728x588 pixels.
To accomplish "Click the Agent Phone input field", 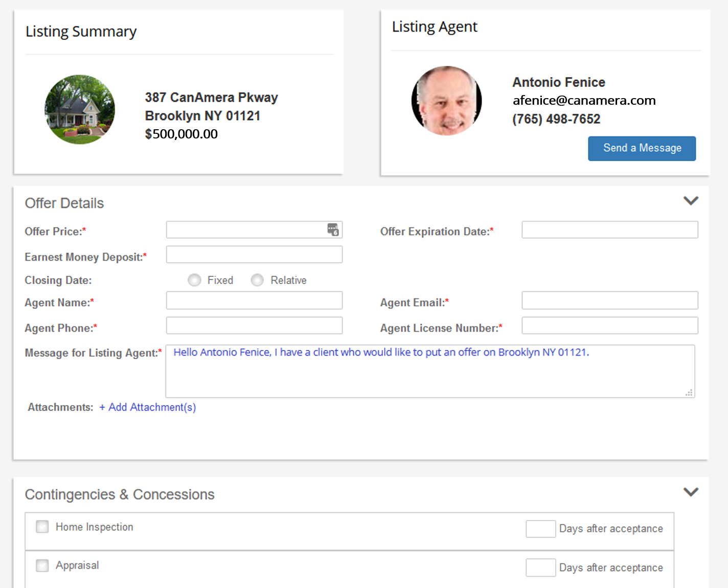I will point(254,325).
